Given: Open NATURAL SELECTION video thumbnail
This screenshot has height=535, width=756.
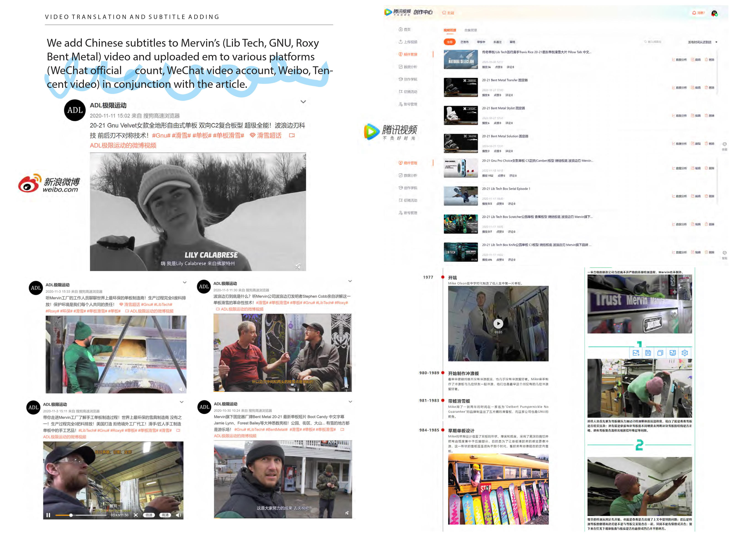Looking at the screenshot, I should (461, 59).
